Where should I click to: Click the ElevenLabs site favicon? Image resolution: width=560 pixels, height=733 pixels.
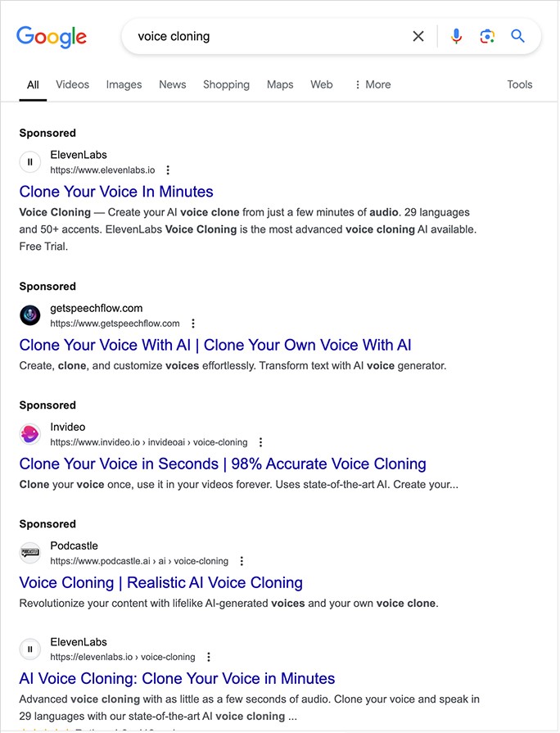[x=29, y=161]
